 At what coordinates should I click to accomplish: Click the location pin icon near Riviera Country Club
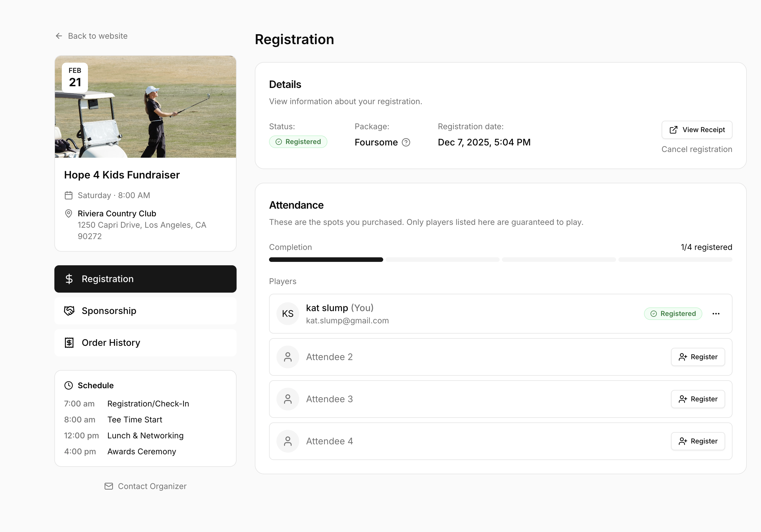[69, 214]
